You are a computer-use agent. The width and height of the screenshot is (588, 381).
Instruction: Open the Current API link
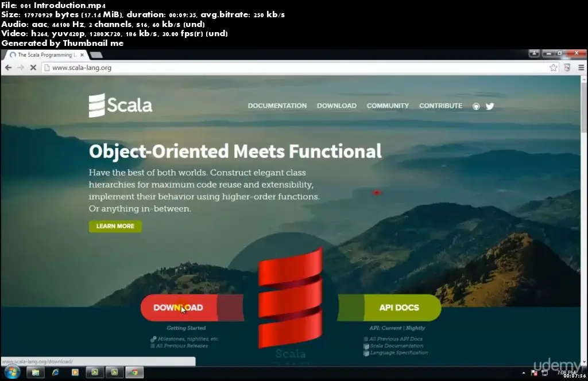pos(391,328)
